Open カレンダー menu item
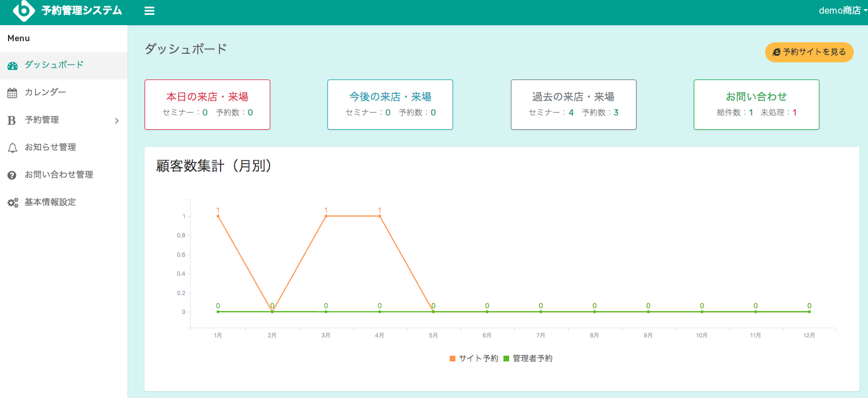 pyautogui.click(x=63, y=93)
